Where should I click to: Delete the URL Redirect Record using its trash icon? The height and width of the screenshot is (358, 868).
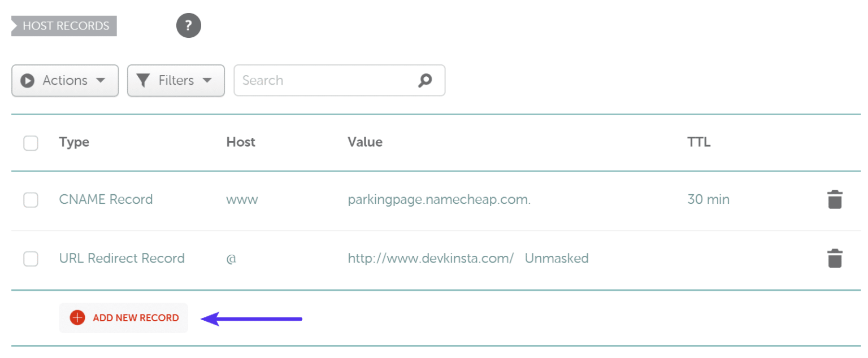click(x=835, y=259)
